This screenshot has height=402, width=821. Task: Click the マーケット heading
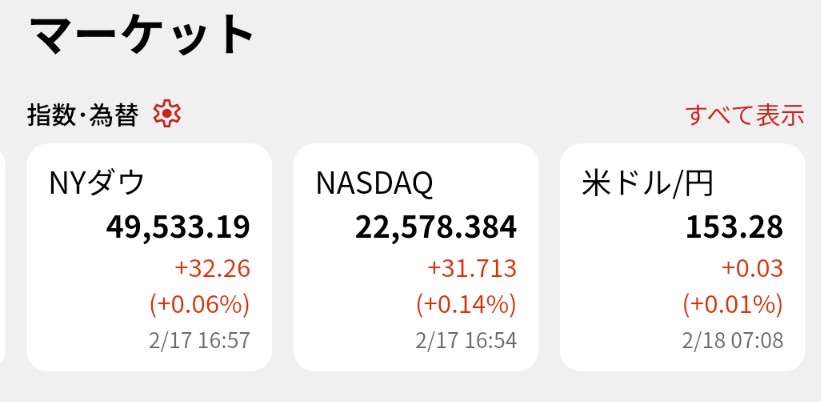(142, 35)
